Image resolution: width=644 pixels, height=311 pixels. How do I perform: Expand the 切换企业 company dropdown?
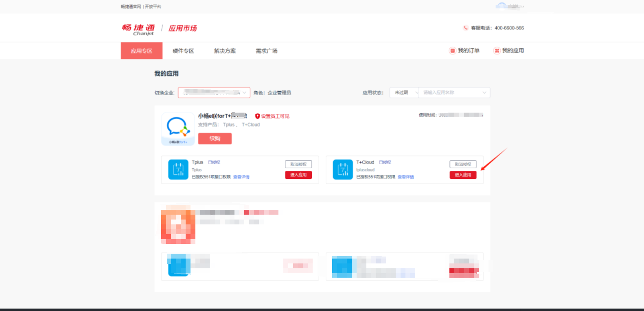coord(214,93)
